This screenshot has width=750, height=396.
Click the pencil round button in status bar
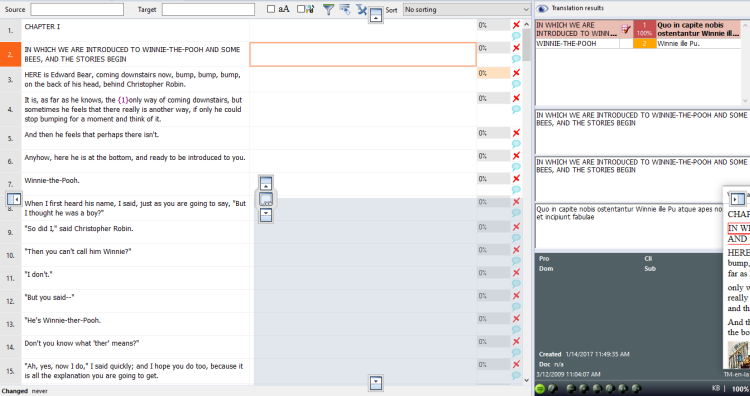tap(552, 388)
